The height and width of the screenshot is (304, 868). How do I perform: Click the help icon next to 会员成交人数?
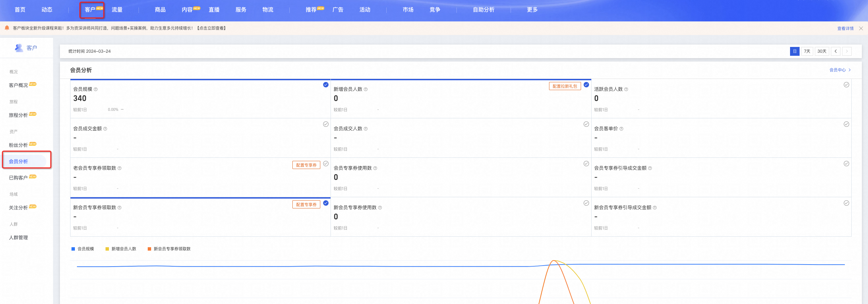pos(366,129)
